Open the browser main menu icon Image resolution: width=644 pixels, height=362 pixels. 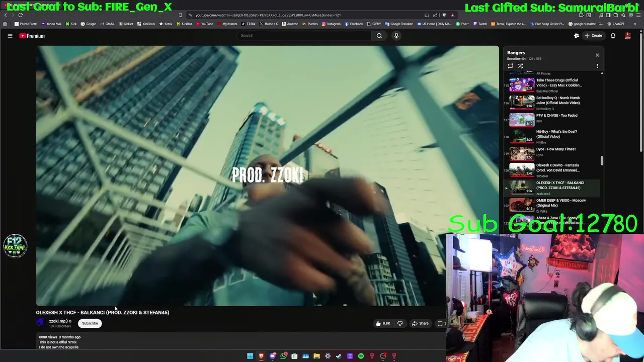(638, 15)
